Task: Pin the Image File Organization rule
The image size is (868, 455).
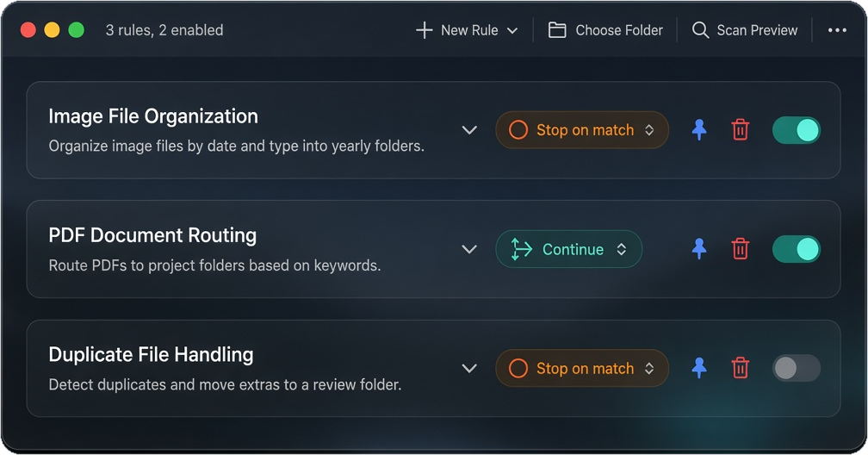Action: 699,130
